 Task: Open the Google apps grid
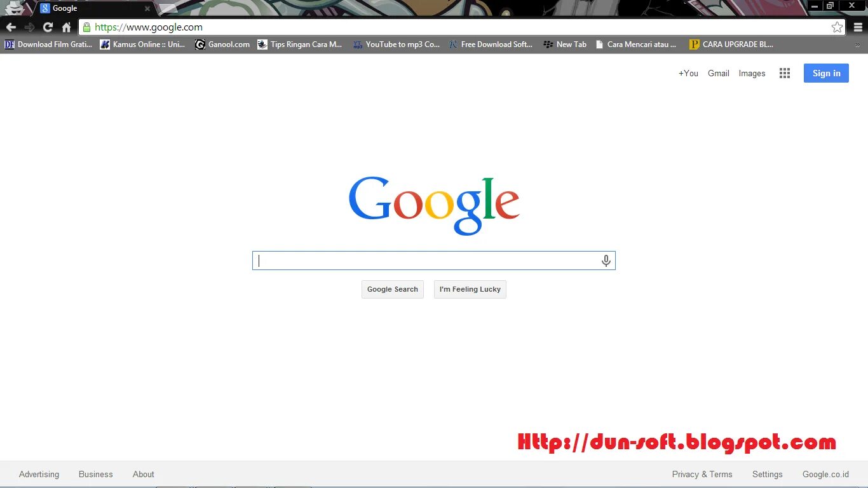[x=785, y=73]
